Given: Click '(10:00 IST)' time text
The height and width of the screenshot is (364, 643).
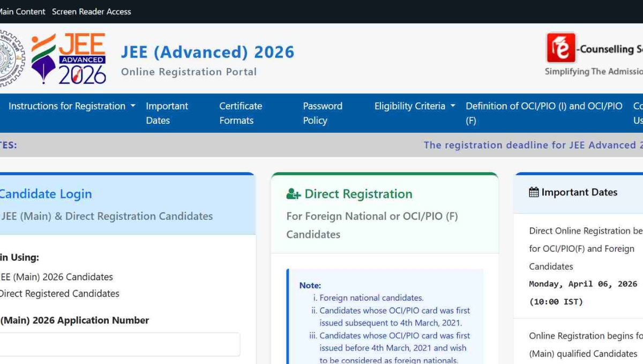Looking at the screenshot, I should pyautogui.click(x=556, y=301).
